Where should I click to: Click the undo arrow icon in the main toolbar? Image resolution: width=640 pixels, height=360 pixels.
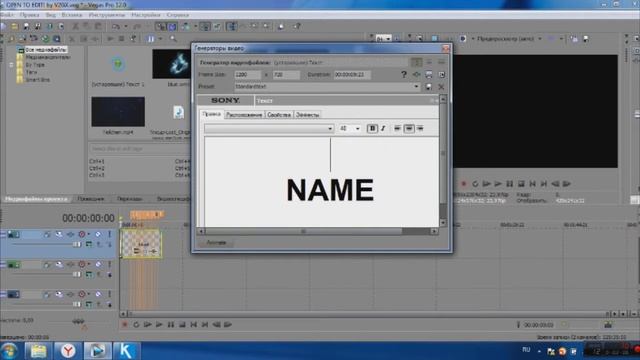pos(116,27)
